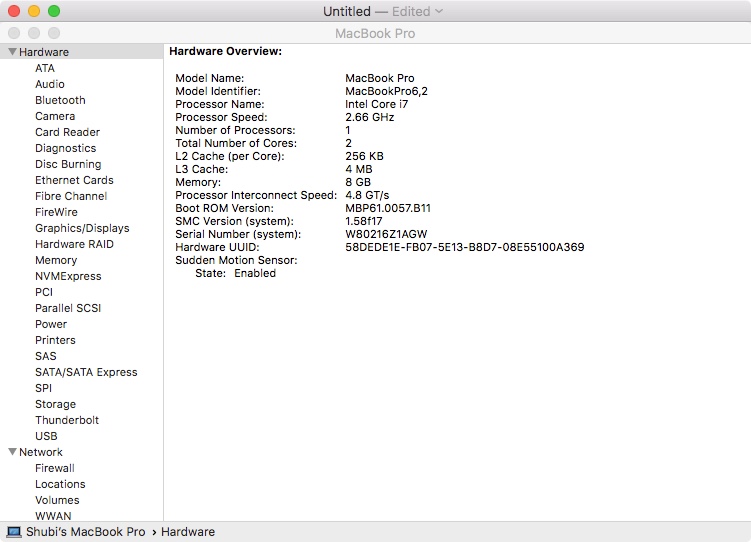
Task: Click the Intel Core i7 value
Action: point(376,104)
